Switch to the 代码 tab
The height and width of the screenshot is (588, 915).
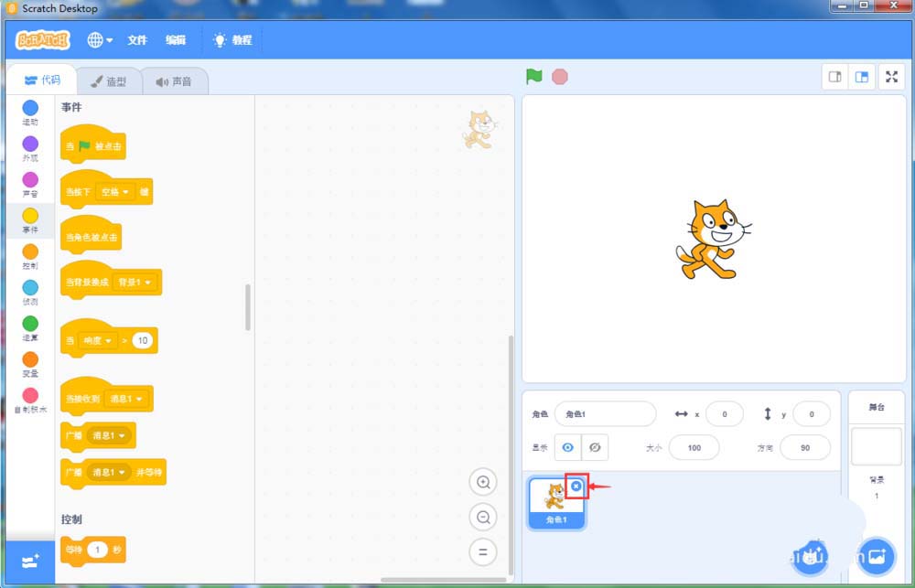42,80
